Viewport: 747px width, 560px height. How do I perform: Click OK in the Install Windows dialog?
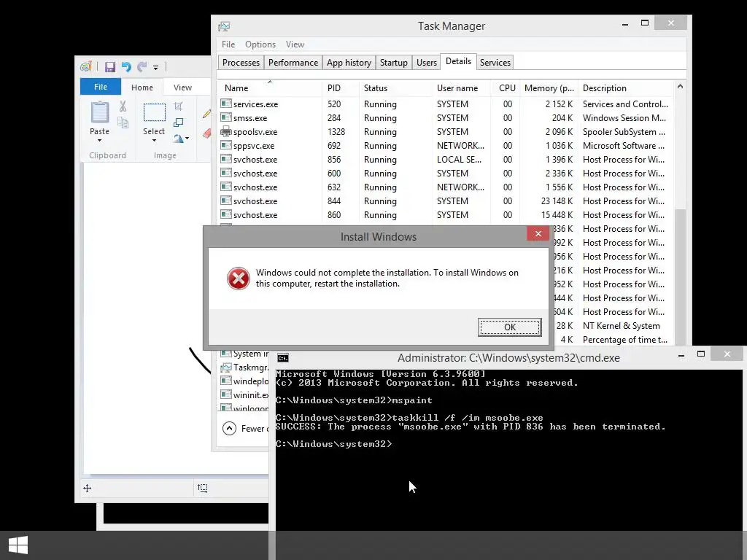pyautogui.click(x=509, y=327)
